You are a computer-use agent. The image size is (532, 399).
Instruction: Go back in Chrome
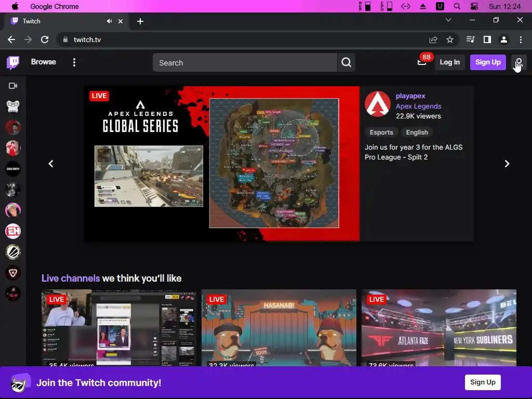coord(11,39)
